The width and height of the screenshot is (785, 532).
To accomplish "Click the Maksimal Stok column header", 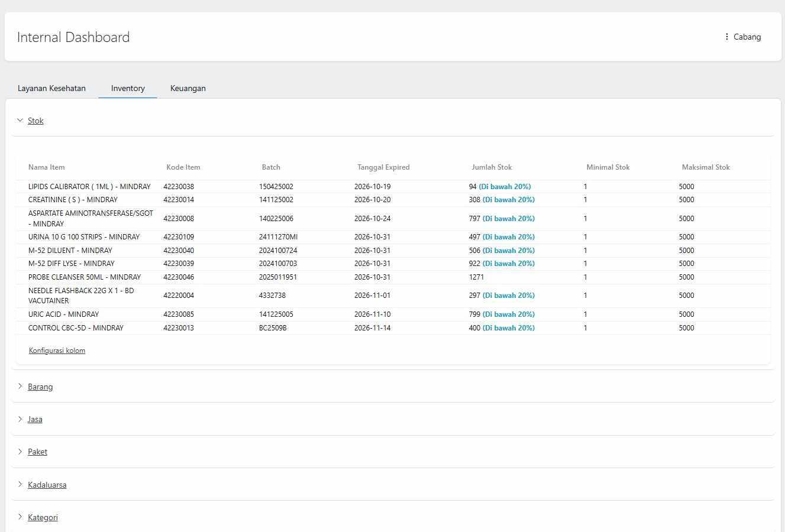I will coord(706,167).
